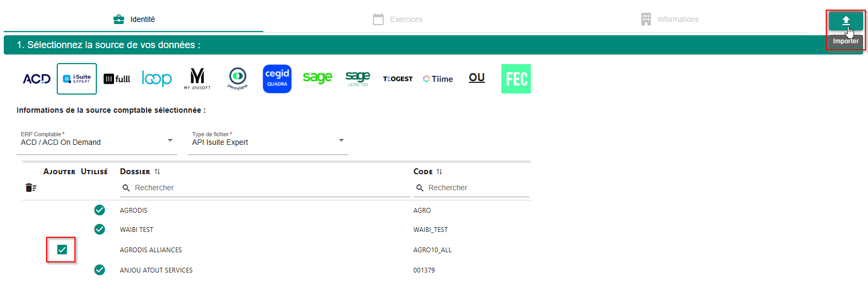Expand the Type de fichier dropdown
This screenshot has width=868, height=303.
pyautogui.click(x=268, y=142)
